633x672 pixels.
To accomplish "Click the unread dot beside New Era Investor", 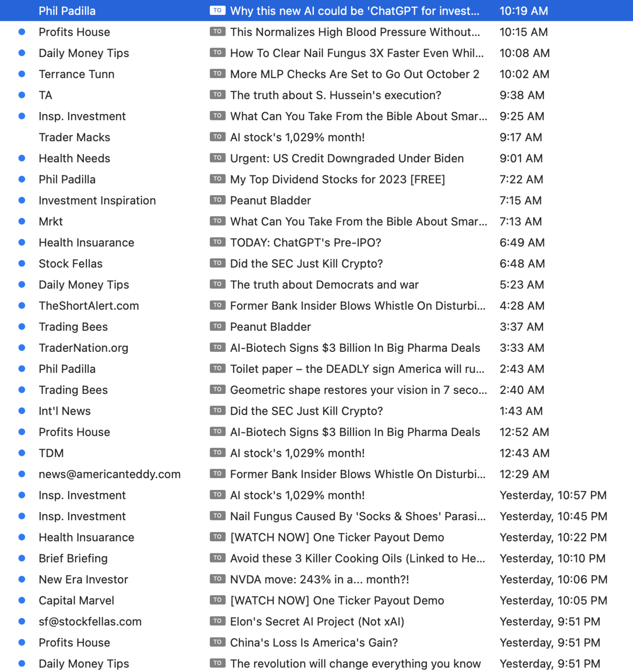I will [x=22, y=579].
